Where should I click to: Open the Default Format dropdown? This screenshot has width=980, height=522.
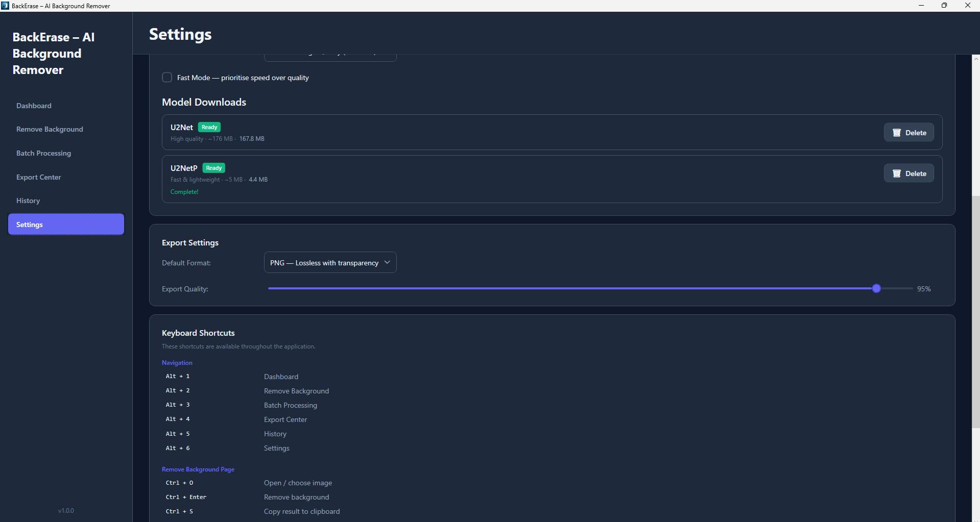click(x=330, y=263)
